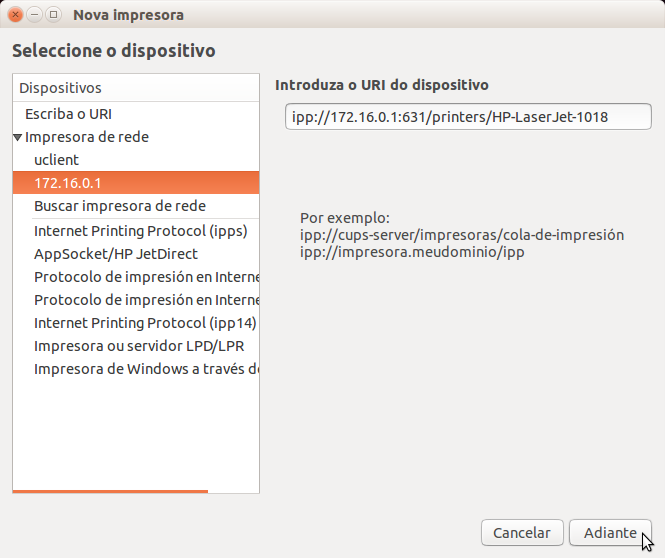The image size is (665, 558).
Task: Click the 'Dispositivos' column header
Action: click(x=136, y=88)
